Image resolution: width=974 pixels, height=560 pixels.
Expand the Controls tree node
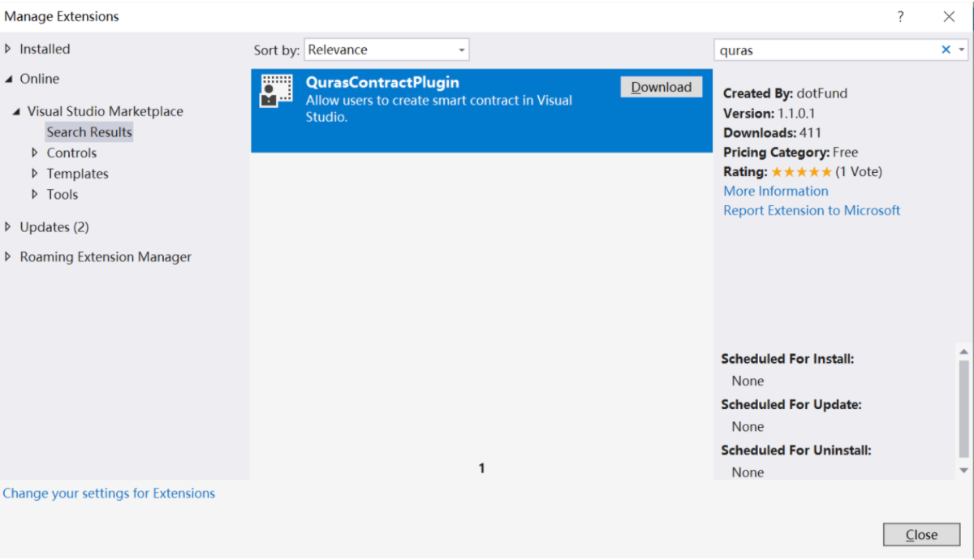point(35,153)
